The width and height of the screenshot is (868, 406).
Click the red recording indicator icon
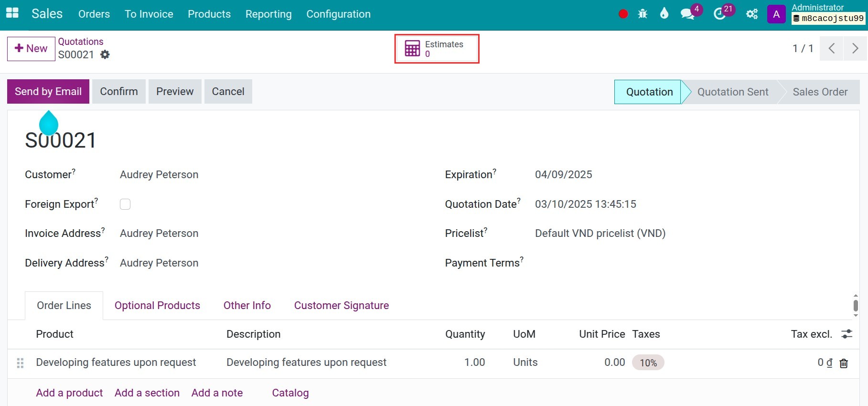coord(623,14)
